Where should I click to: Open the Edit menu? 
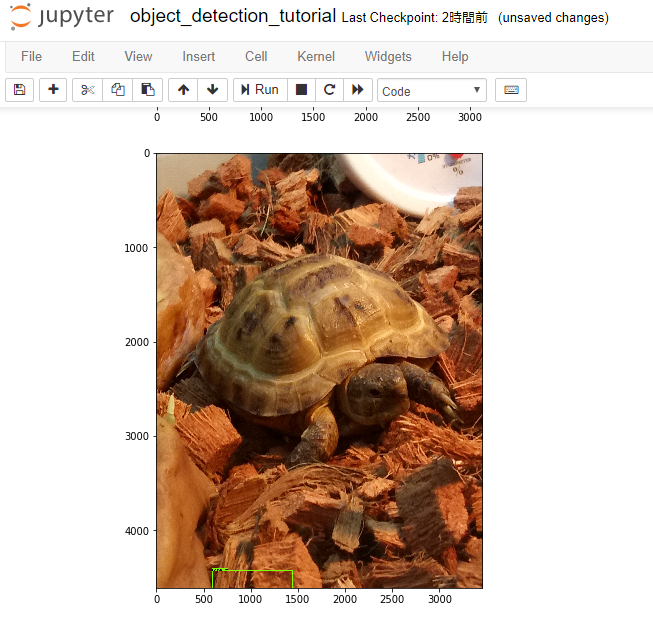[x=83, y=57]
